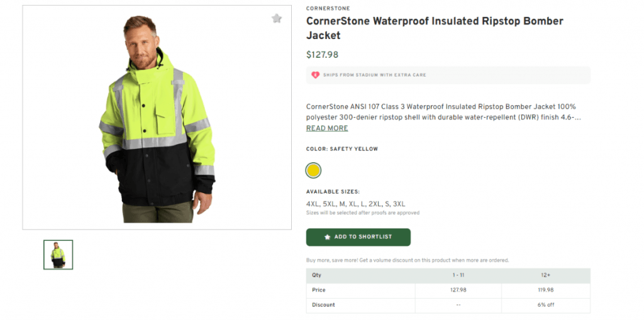Click the 1 - 11 quantity column header

(x=458, y=275)
